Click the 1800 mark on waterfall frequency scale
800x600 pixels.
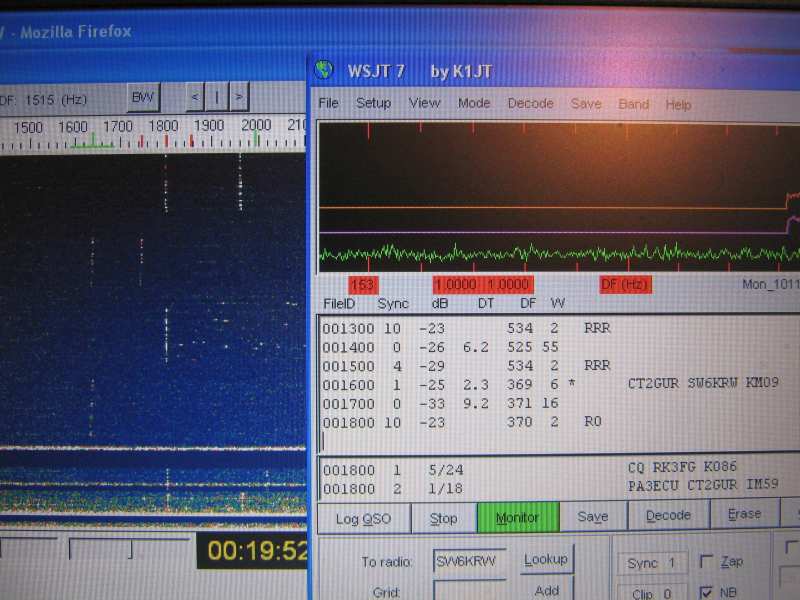[x=163, y=126]
